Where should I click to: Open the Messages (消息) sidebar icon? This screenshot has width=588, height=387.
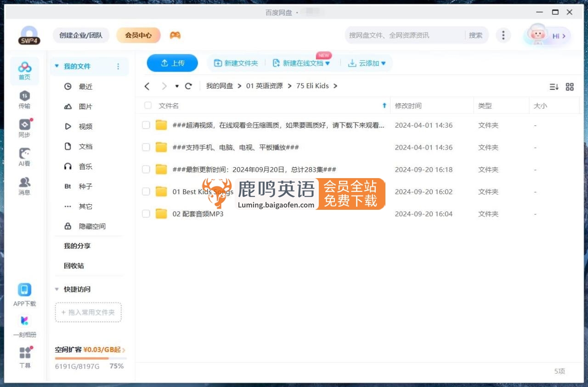25,186
